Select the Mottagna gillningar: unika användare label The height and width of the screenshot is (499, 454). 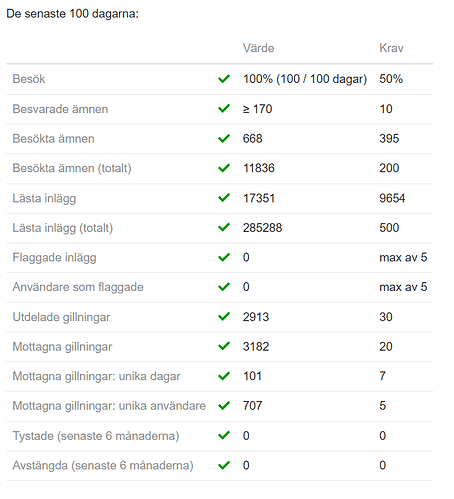point(109,406)
